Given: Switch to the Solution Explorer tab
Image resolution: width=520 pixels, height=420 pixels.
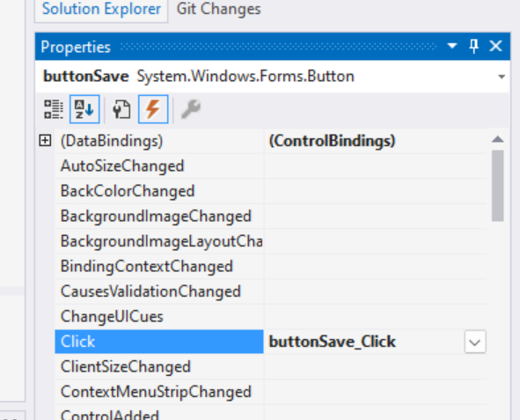Looking at the screenshot, I should tap(101, 9).
